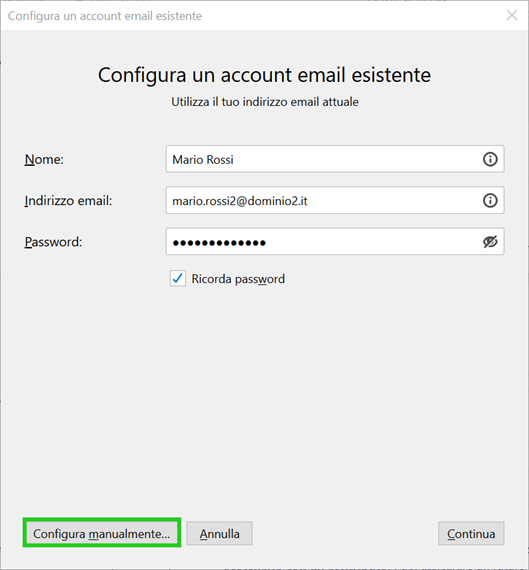The image size is (529, 570).
Task: Click the subtitle 'Utilizza il tuo indirizzo email attuale'
Action: click(x=265, y=102)
